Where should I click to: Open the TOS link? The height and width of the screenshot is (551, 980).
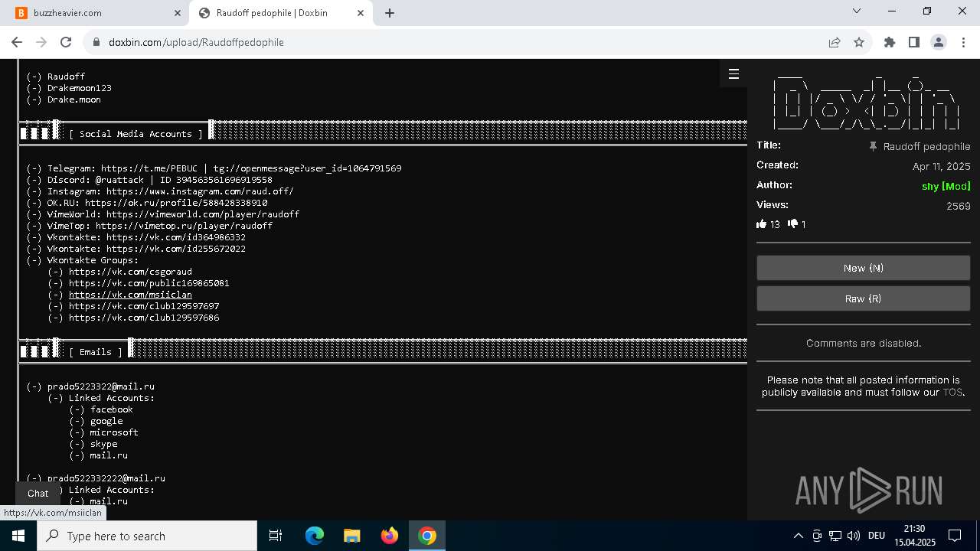tap(952, 392)
